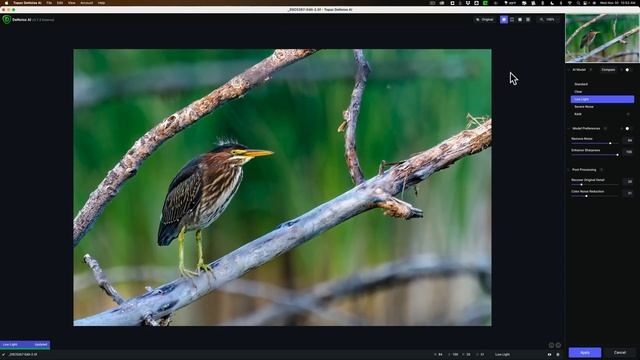Click the Low Light Updated status tag
Screen dimensions: 640x360
(25, 344)
